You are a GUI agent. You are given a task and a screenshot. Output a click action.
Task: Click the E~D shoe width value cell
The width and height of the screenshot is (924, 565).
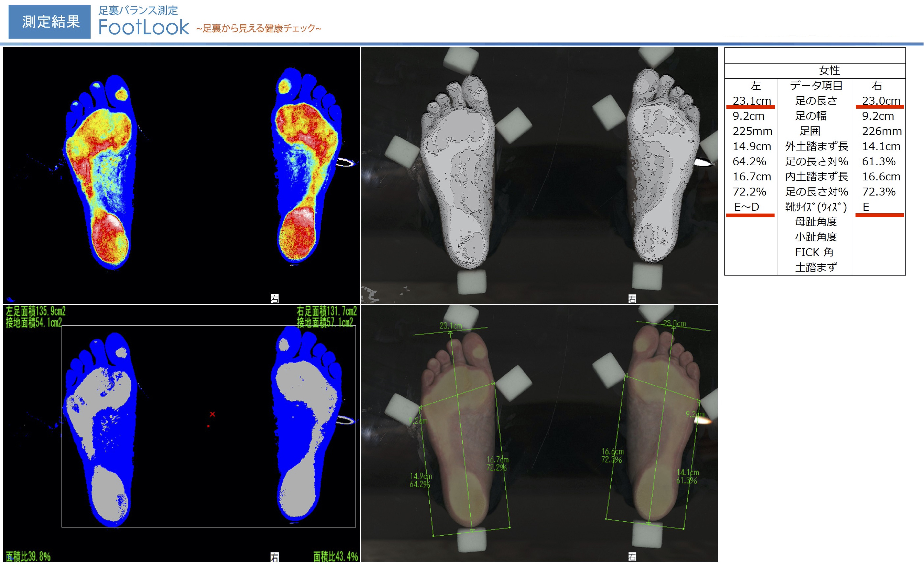pyautogui.click(x=747, y=207)
